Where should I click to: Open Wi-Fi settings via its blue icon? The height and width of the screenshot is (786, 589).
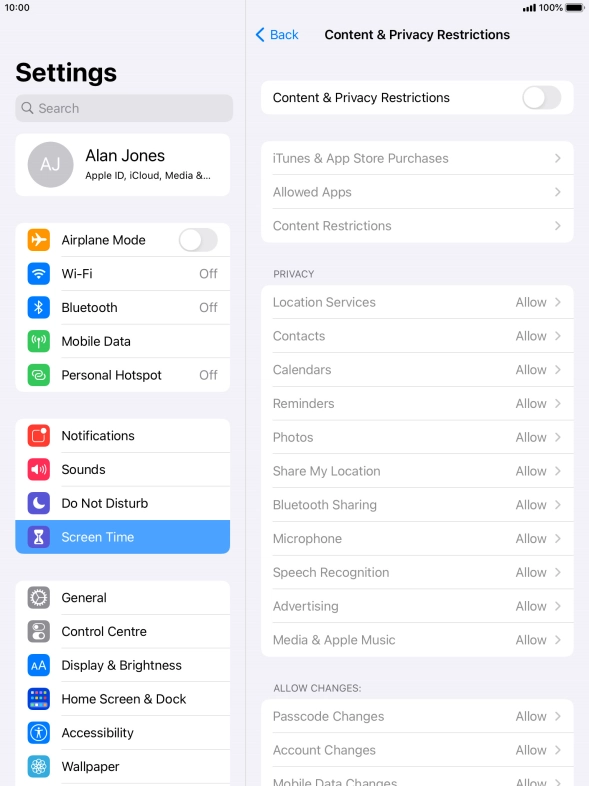click(39, 274)
